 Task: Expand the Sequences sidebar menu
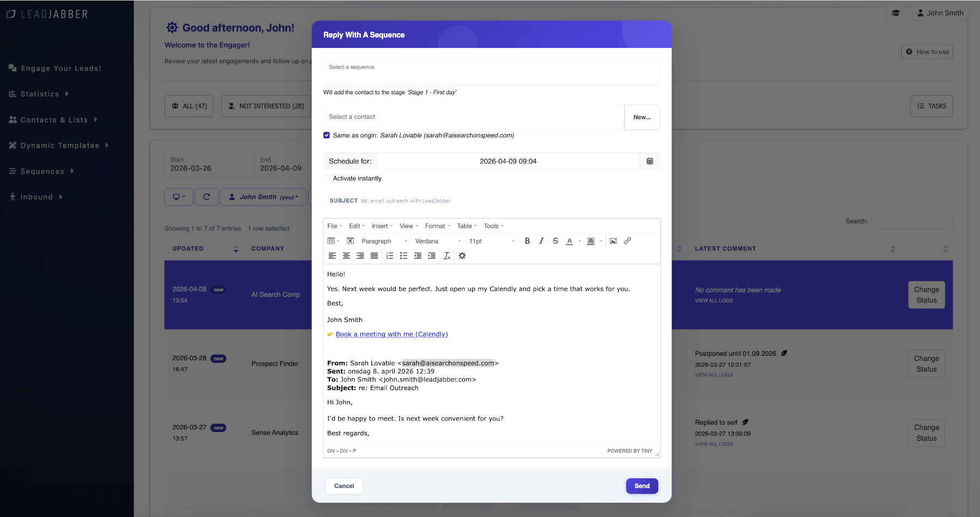(42, 171)
